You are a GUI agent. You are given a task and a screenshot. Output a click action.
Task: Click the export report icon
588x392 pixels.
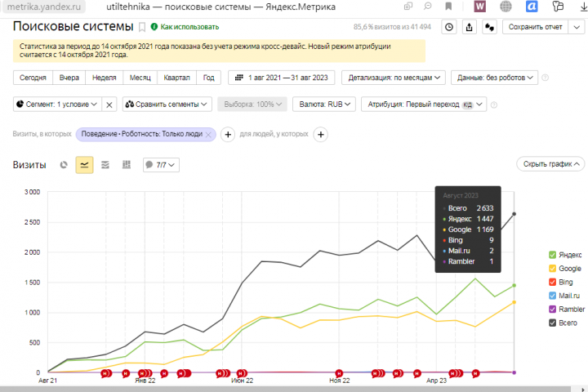(x=469, y=27)
